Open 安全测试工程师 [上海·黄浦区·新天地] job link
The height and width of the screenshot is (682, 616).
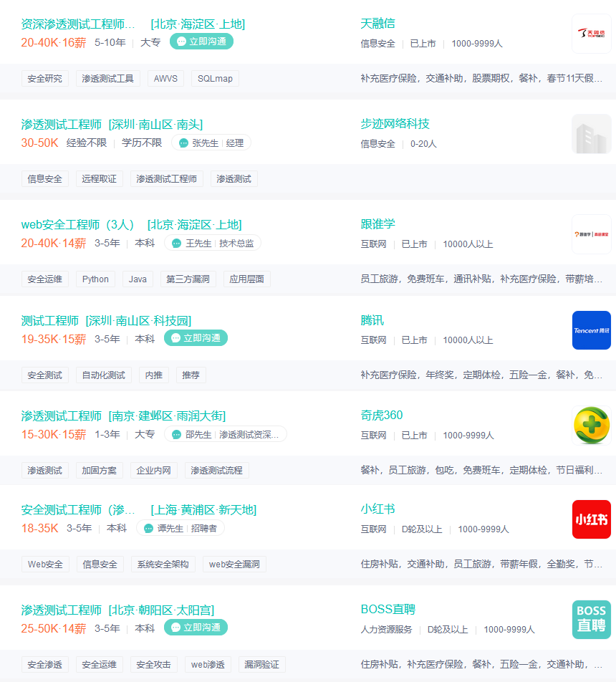(139, 510)
